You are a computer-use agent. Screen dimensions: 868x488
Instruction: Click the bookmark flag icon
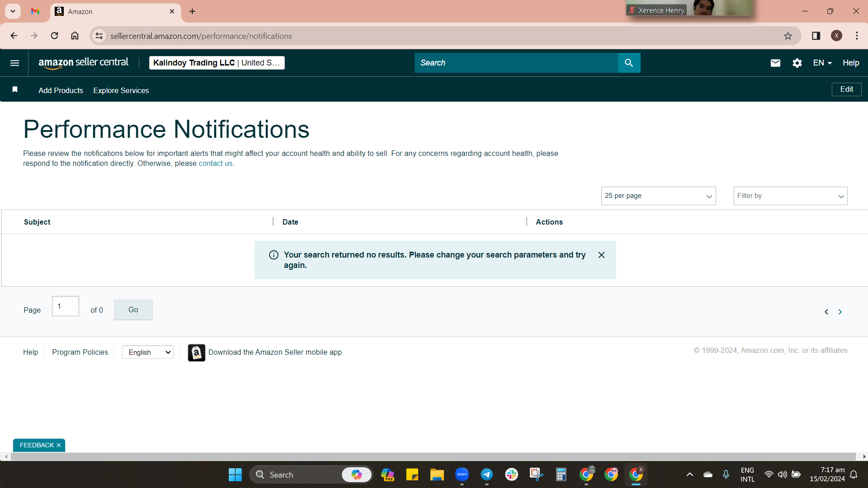click(15, 89)
